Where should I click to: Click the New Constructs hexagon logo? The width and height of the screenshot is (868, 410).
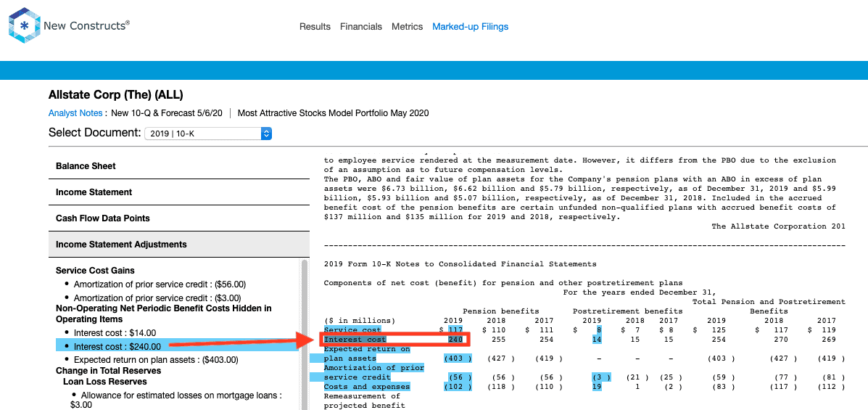[x=24, y=25]
